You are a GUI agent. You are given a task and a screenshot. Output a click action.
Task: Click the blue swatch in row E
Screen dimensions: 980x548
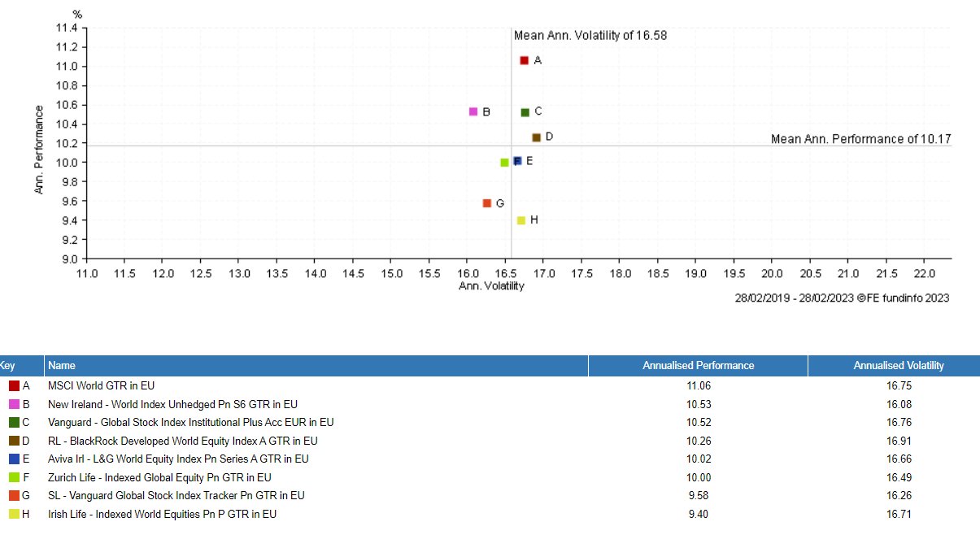point(14,459)
